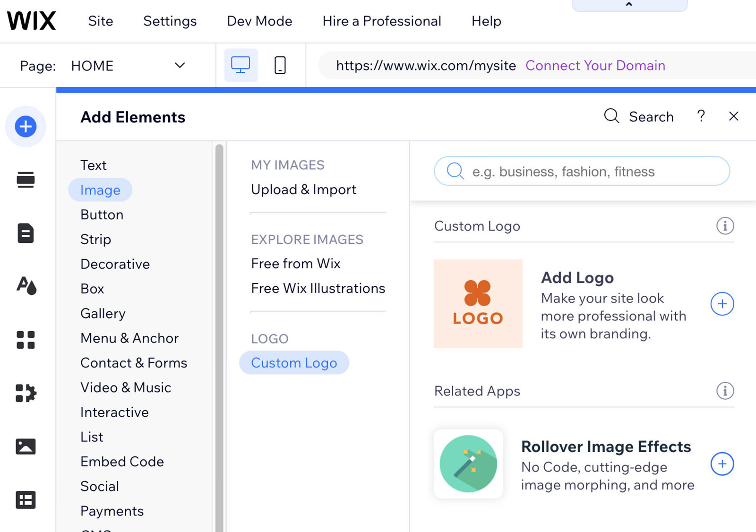Image resolution: width=756 pixels, height=532 pixels.
Task: Open the Add Elements plus icon in sidebar
Action: coord(26,127)
